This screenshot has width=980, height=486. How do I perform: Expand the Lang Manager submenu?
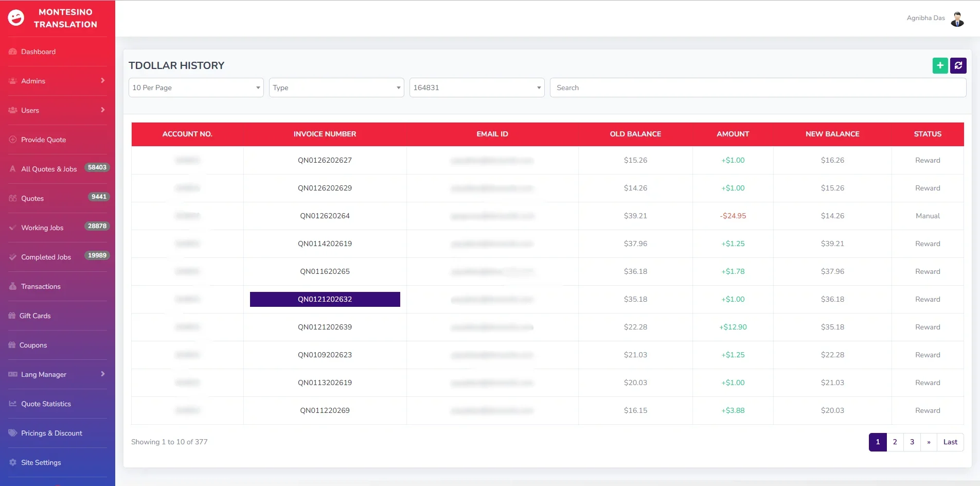pyautogui.click(x=102, y=374)
